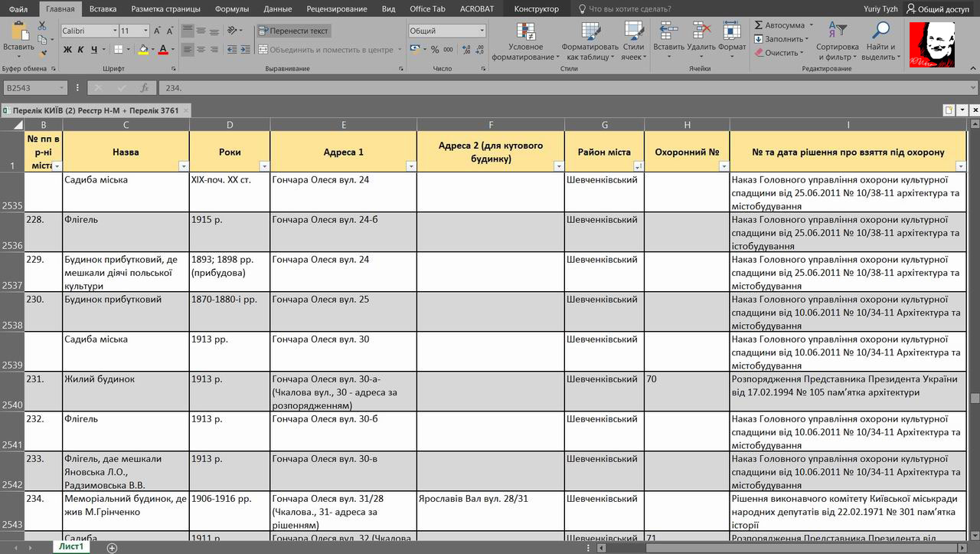Viewport: 980px width, 554px height.
Task: Click the Автосумма button
Action: pyautogui.click(x=779, y=25)
